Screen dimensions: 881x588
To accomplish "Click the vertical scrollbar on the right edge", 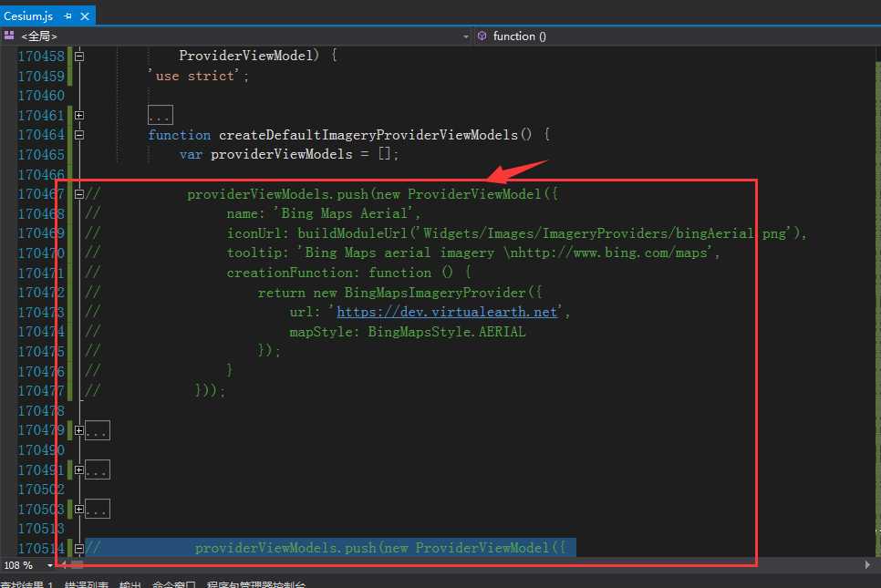I will 877,304.
